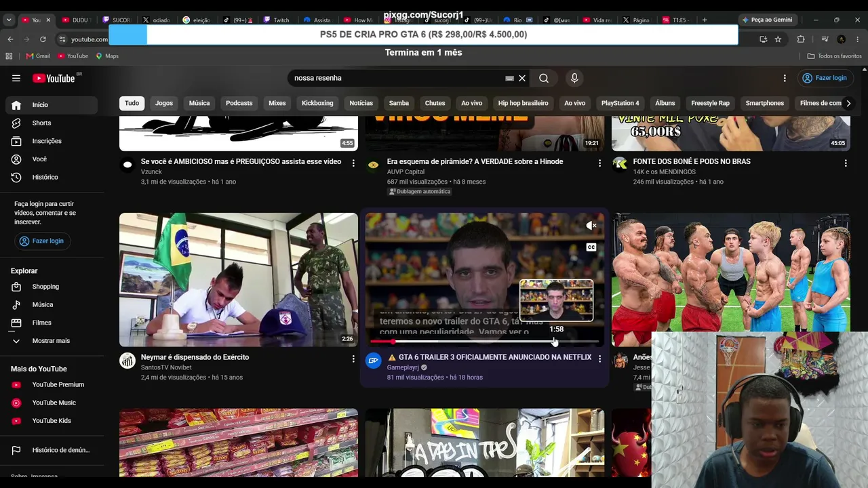Image resolution: width=868 pixels, height=488 pixels.
Task: Open Todos os favoritos folder
Action: click(834, 56)
